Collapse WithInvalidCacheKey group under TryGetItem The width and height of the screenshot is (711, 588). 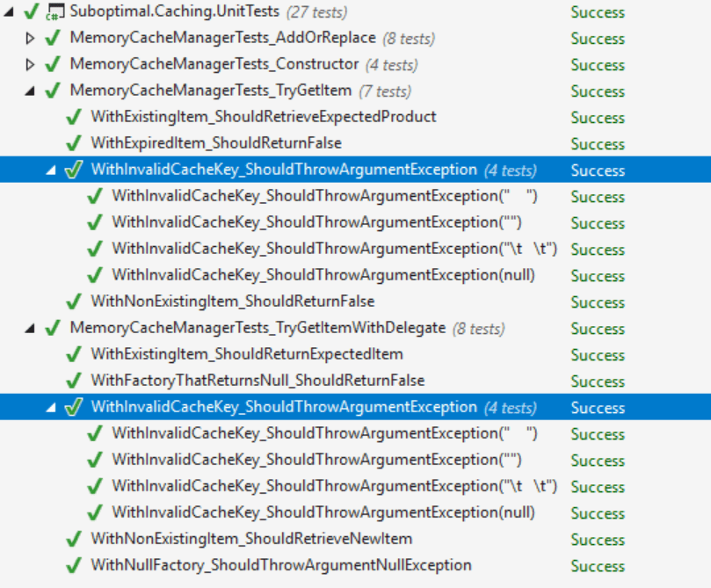click(x=51, y=170)
